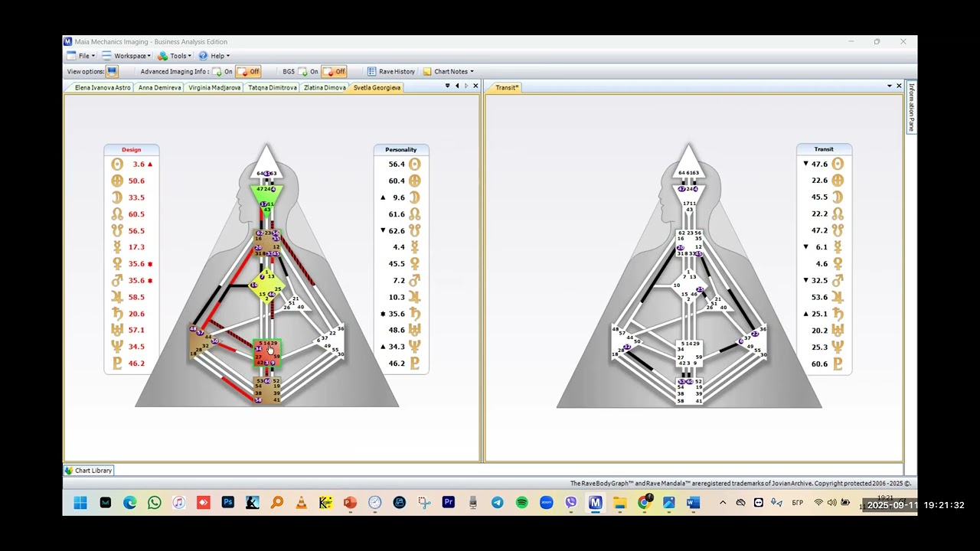The width and height of the screenshot is (980, 551).
Task: Click the Earth glyph in the Design column
Action: tap(117, 181)
